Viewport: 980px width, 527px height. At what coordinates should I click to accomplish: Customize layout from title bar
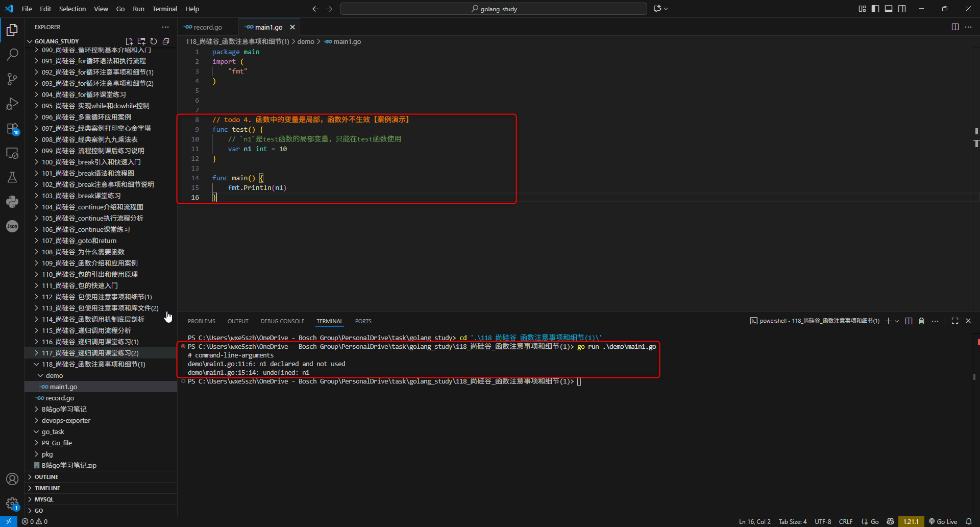click(862, 9)
